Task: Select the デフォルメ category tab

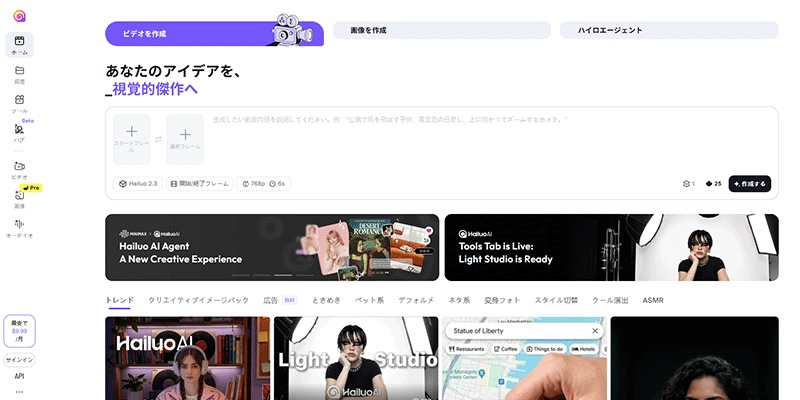Action: point(416,301)
